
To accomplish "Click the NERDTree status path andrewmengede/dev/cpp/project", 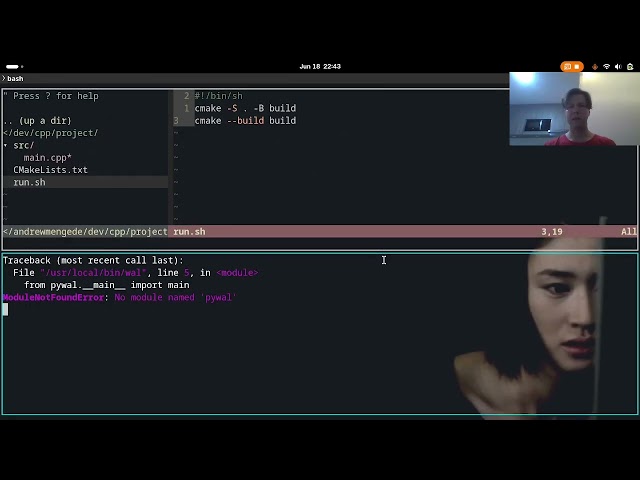I will 85,232.
